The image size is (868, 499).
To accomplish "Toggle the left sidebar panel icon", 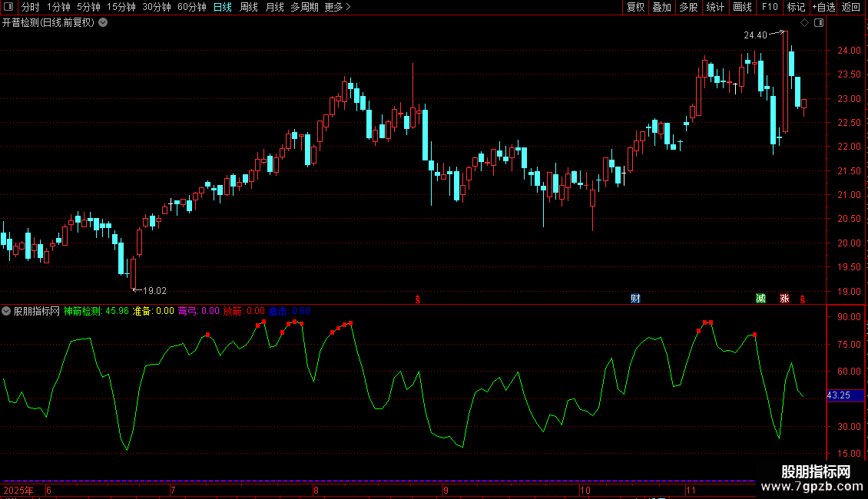I will click(x=8, y=7).
